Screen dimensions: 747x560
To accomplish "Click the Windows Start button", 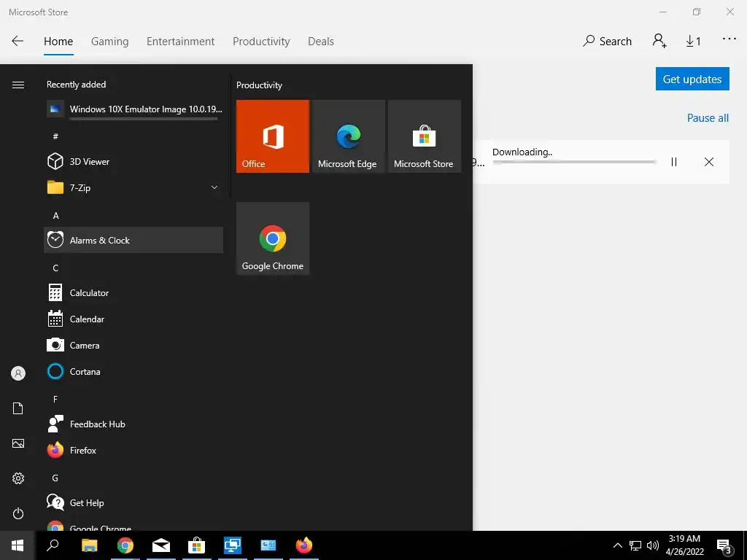I will (x=18, y=545).
